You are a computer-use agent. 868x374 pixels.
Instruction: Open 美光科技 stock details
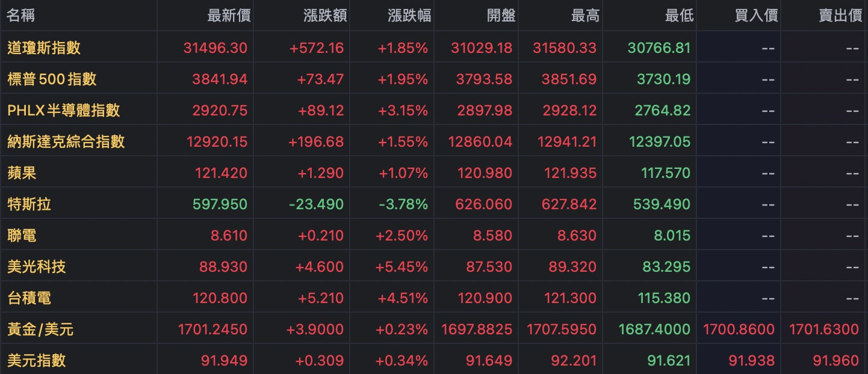[x=37, y=266]
